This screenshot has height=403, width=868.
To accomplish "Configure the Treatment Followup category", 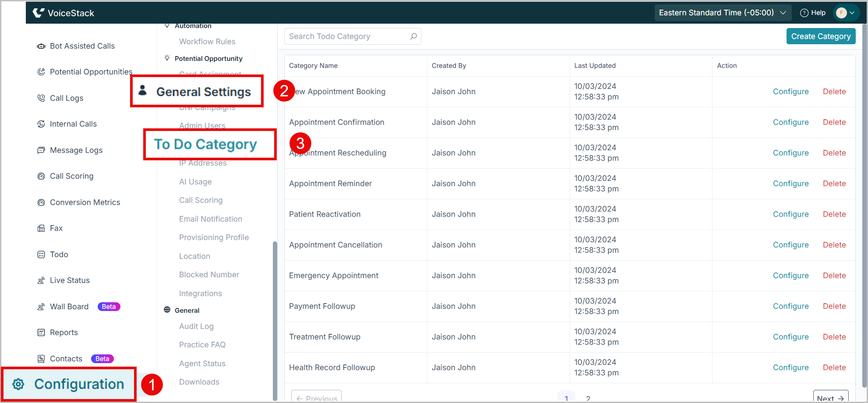I will click(x=790, y=337).
